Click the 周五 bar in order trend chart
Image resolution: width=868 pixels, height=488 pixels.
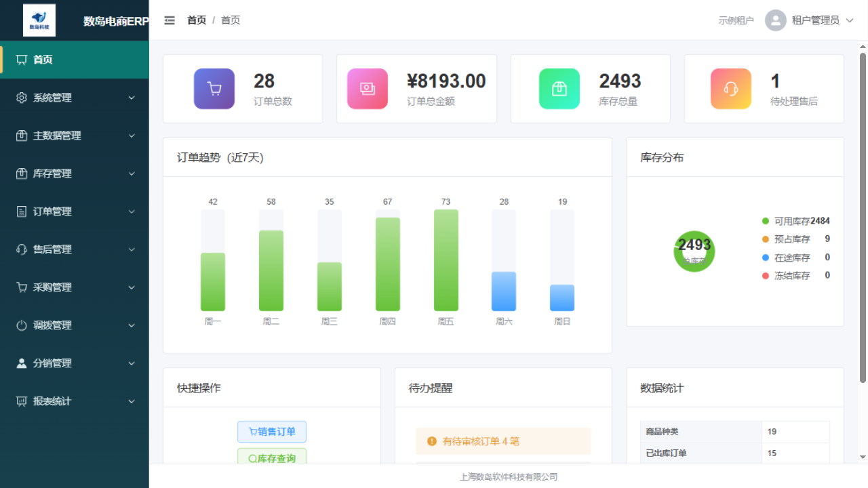pos(446,260)
